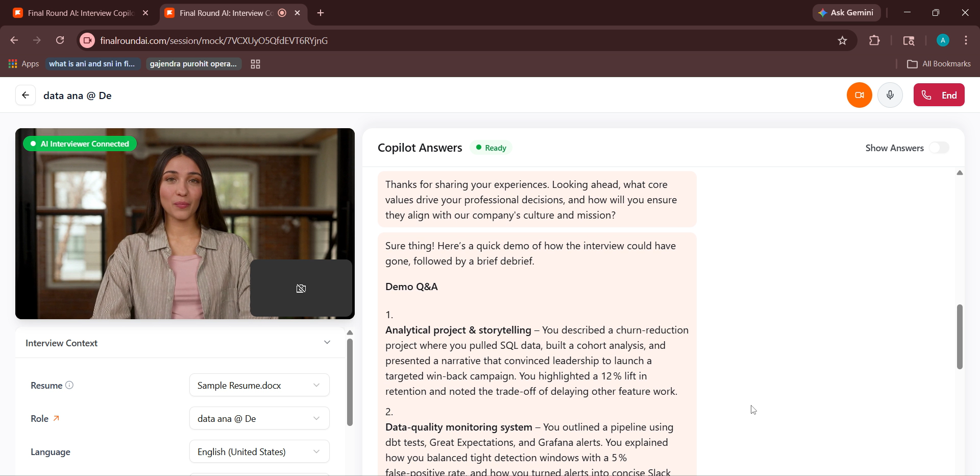
Task: Click the interviewer question about core values
Action: [x=537, y=200]
